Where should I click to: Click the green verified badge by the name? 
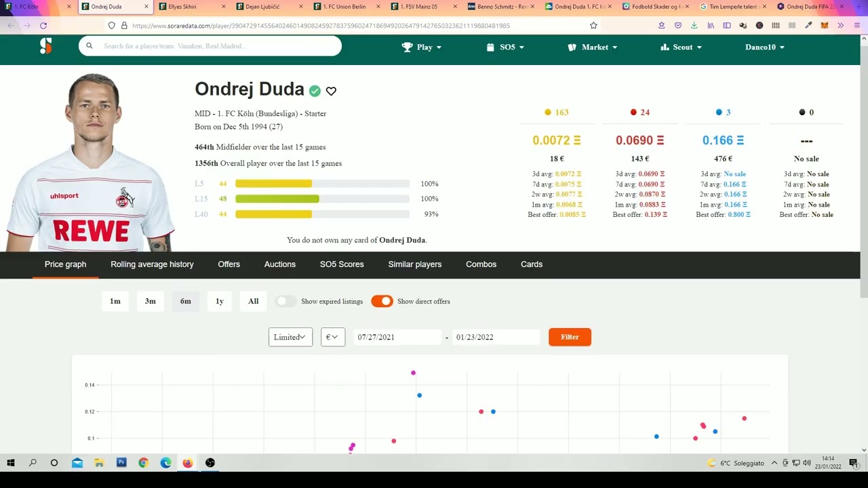[315, 91]
